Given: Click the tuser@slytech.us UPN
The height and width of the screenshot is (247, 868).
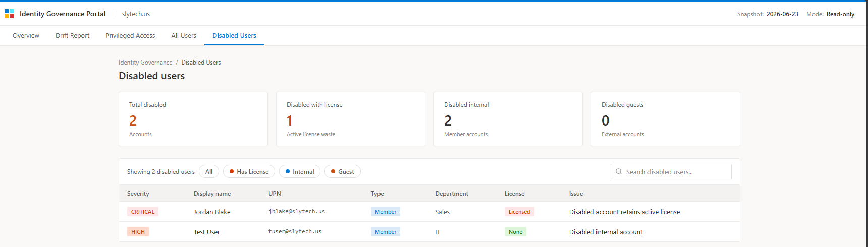Looking at the screenshot, I should 295,232.
